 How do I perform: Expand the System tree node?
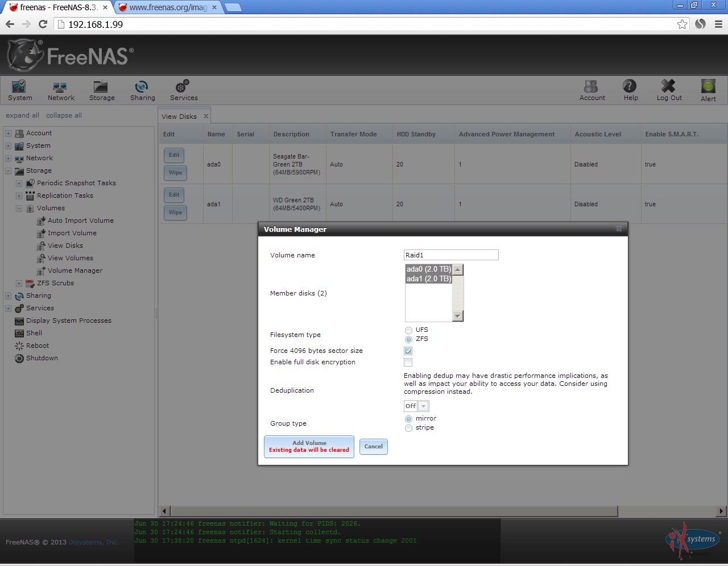point(8,145)
